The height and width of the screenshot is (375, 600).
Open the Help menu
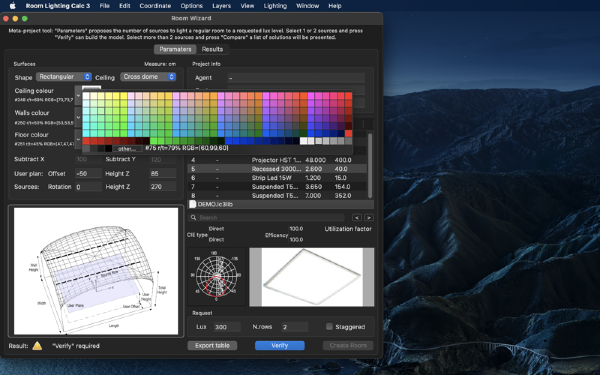[335, 6]
